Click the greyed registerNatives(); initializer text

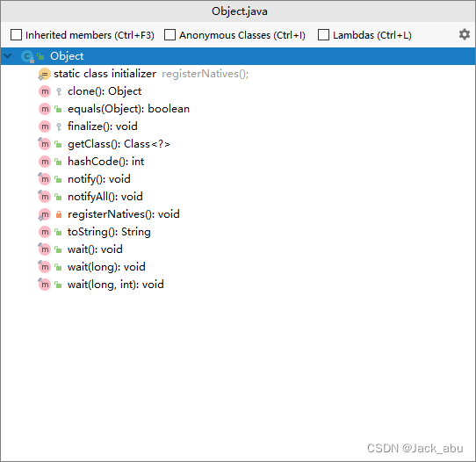(x=206, y=74)
